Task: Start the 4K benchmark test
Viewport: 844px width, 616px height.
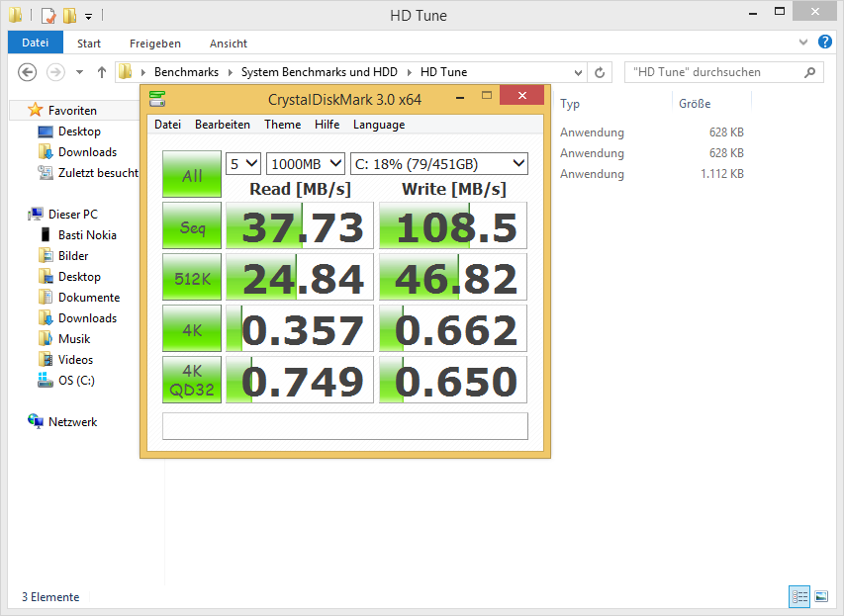Action: [192, 328]
